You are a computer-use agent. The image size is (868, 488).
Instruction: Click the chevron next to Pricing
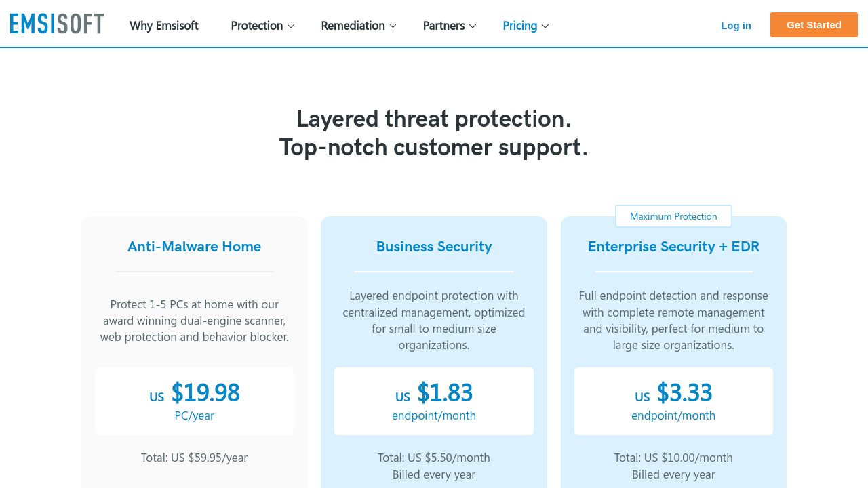545,26
